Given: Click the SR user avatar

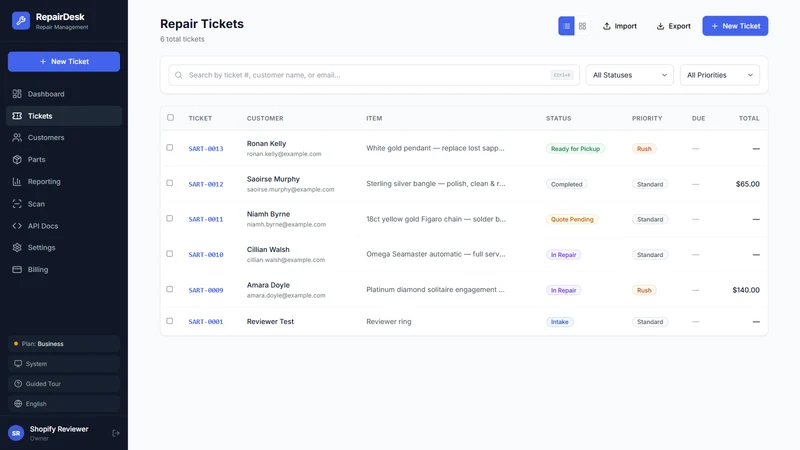Looking at the screenshot, I should click(x=16, y=433).
